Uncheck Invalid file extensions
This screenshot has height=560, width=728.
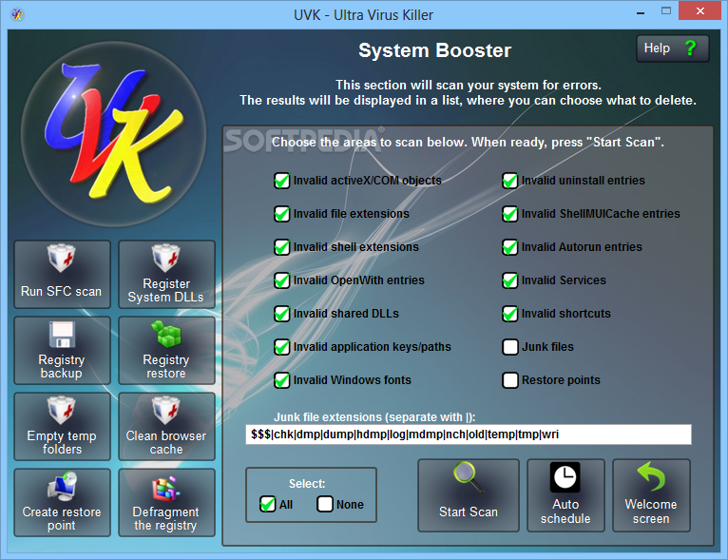click(281, 214)
